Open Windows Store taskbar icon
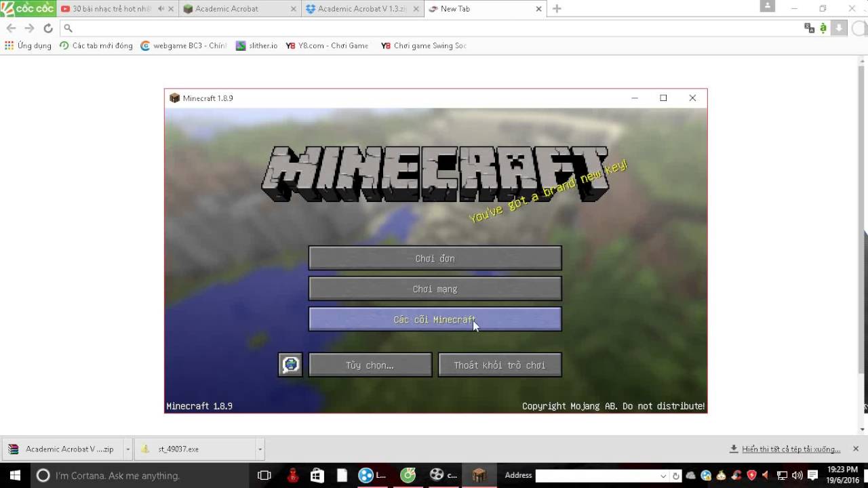The width and height of the screenshot is (868, 488). [317, 475]
